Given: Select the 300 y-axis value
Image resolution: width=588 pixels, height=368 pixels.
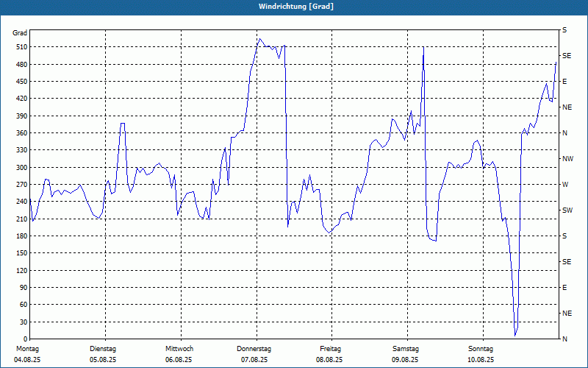Looking at the screenshot, I should coord(21,168).
